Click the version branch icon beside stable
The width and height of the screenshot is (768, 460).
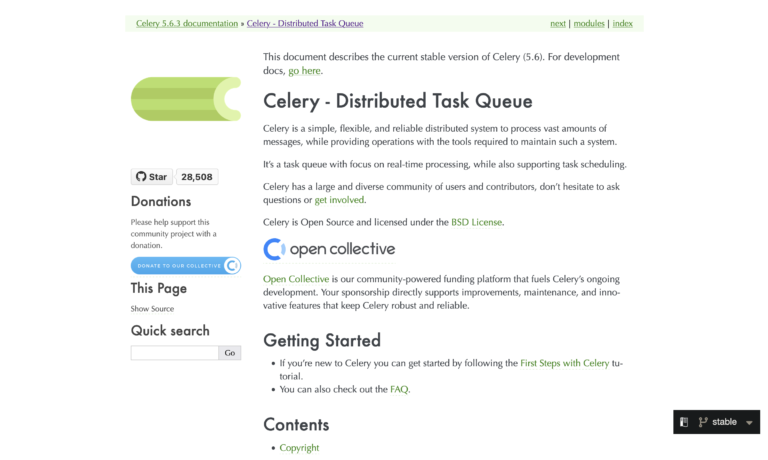click(x=703, y=422)
